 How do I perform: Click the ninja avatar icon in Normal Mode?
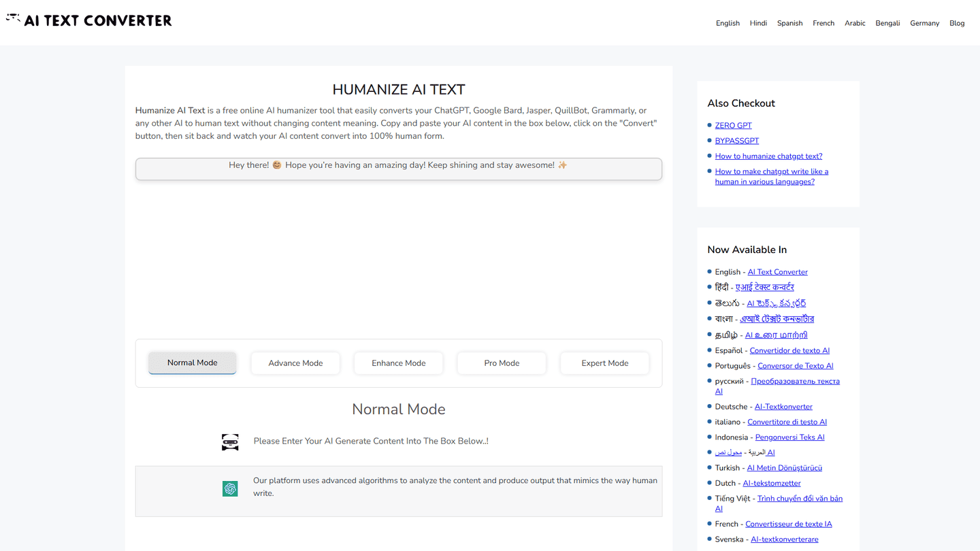230,442
